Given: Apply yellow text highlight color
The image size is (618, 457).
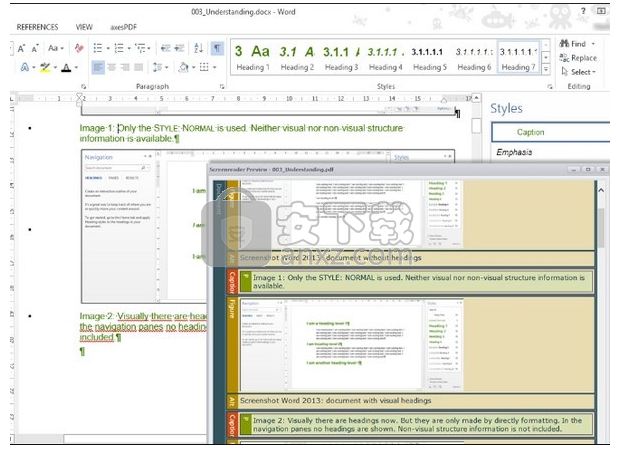Looking at the screenshot, I should pos(45,67).
